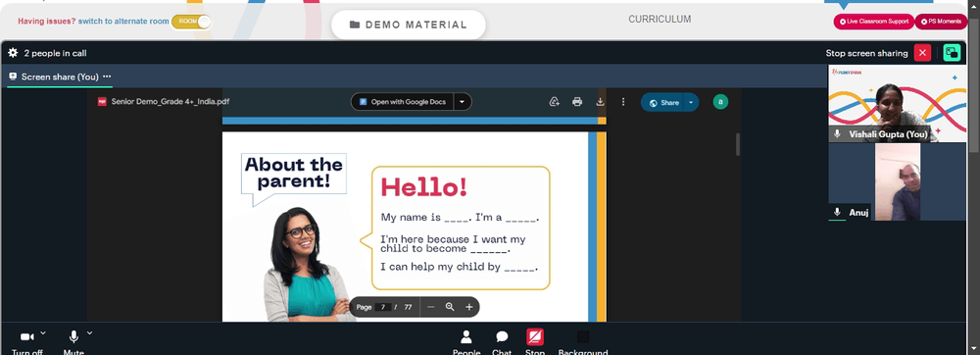This screenshot has height=355, width=980.
Task: Open the CURRICULUM tab
Action: [x=660, y=20]
